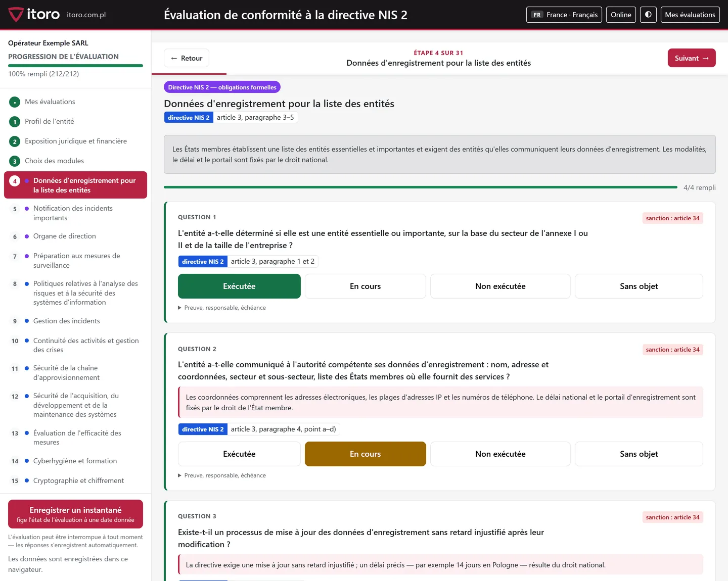The image size is (728, 581).
Task: Open Politiques relatives à l'analyse des risques step
Action: click(75, 293)
